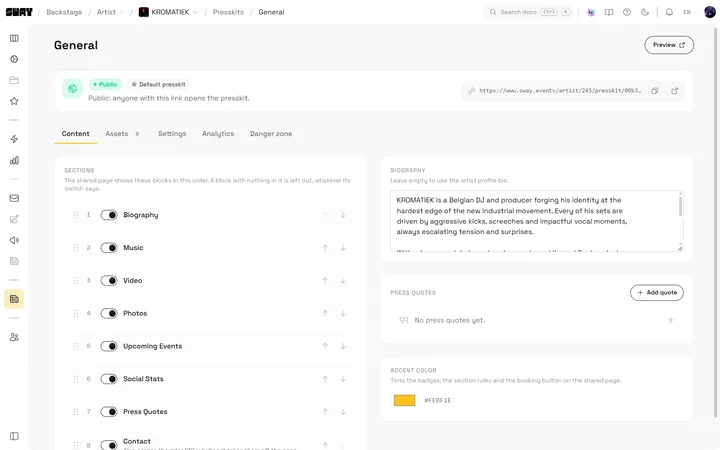Toggle dark mode moon icon
The width and height of the screenshot is (720, 450).
(645, 12)
